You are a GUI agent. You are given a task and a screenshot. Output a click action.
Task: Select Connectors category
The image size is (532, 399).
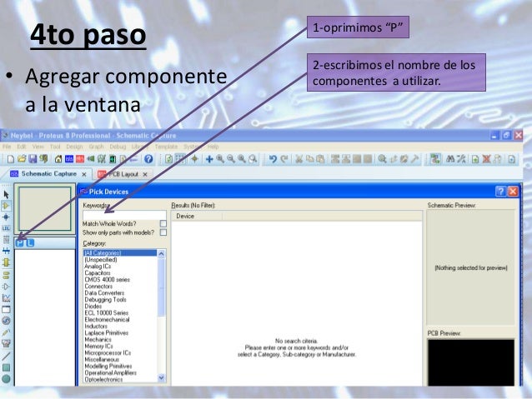pos(98,287)
